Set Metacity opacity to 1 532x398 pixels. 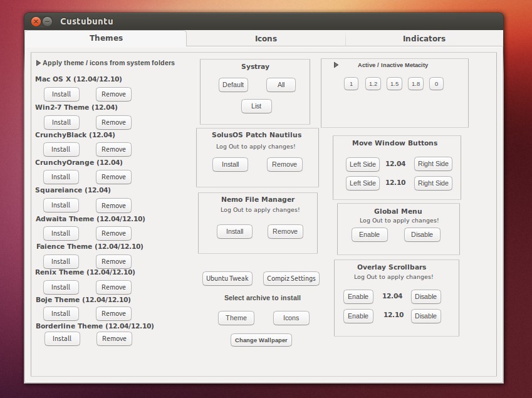(351, 84)
